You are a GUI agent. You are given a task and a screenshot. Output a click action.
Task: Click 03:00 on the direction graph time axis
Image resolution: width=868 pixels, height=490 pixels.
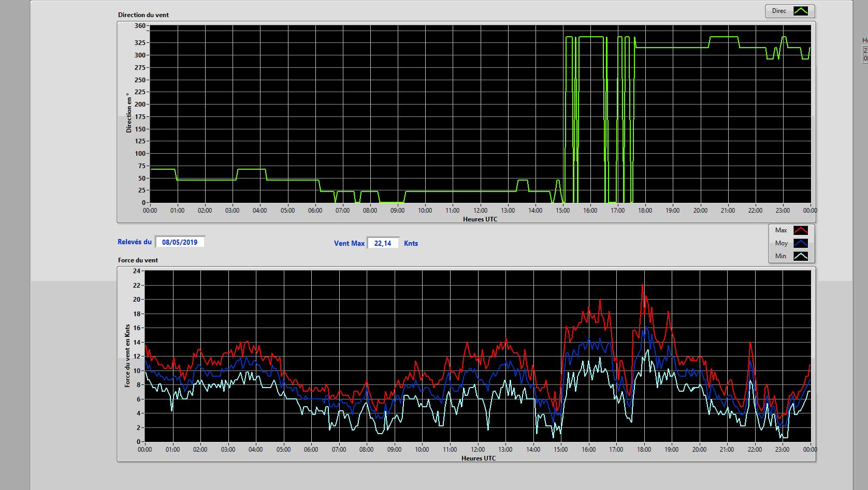tap(232, 211)
